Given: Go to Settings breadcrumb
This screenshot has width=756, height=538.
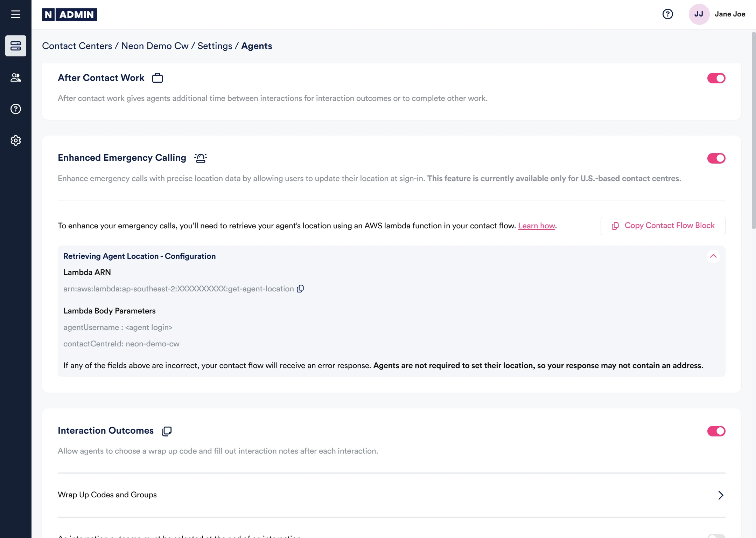Looking at the screenshot, I should [x=215, y=46].
